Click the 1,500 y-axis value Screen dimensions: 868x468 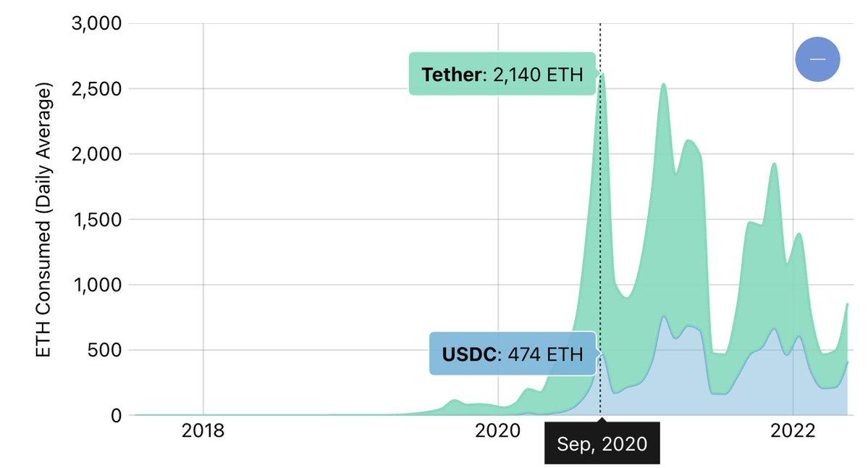tap(98, 220)
